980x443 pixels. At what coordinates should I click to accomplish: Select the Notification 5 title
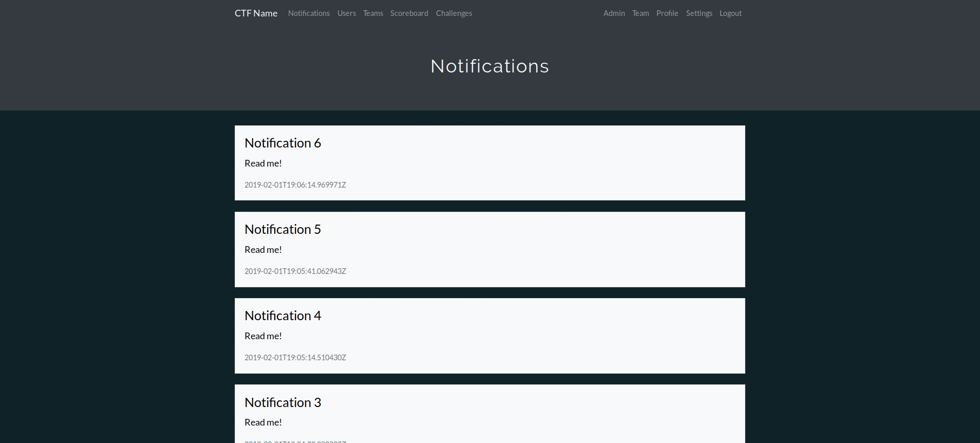pyautogui.click(x=283, y=229)
